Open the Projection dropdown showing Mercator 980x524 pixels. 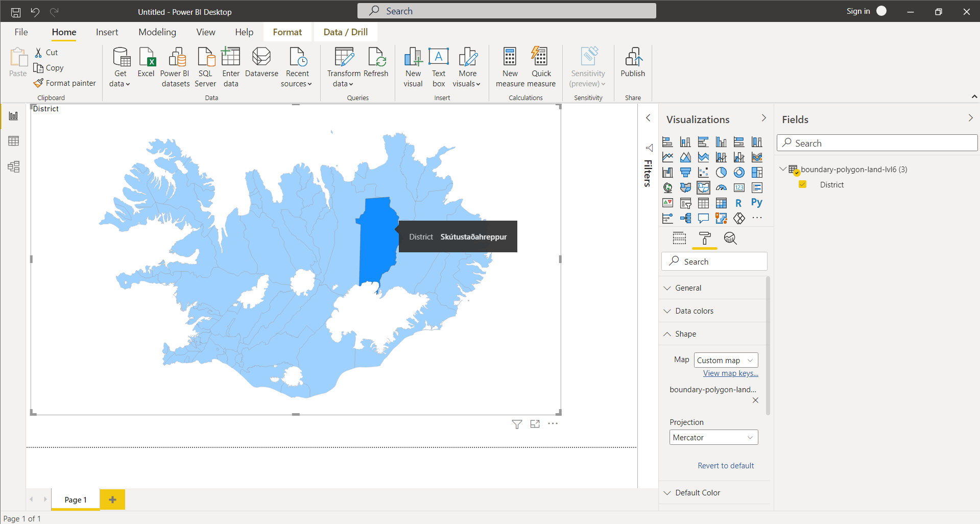coord(713,437)
